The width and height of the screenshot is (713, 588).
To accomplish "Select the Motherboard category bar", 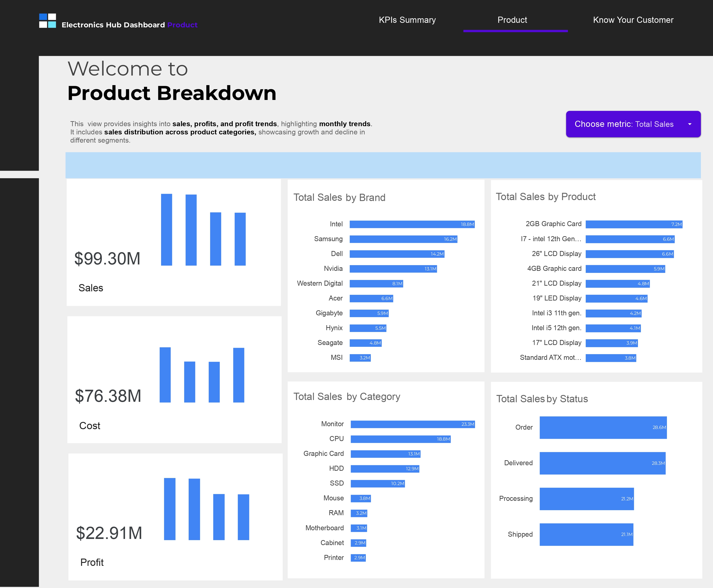I will coord(359,528).
